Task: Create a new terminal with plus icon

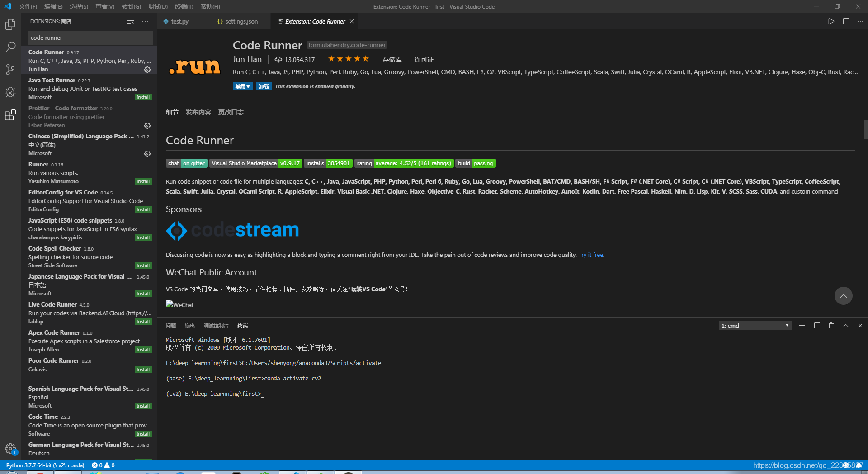Action: 802,326
